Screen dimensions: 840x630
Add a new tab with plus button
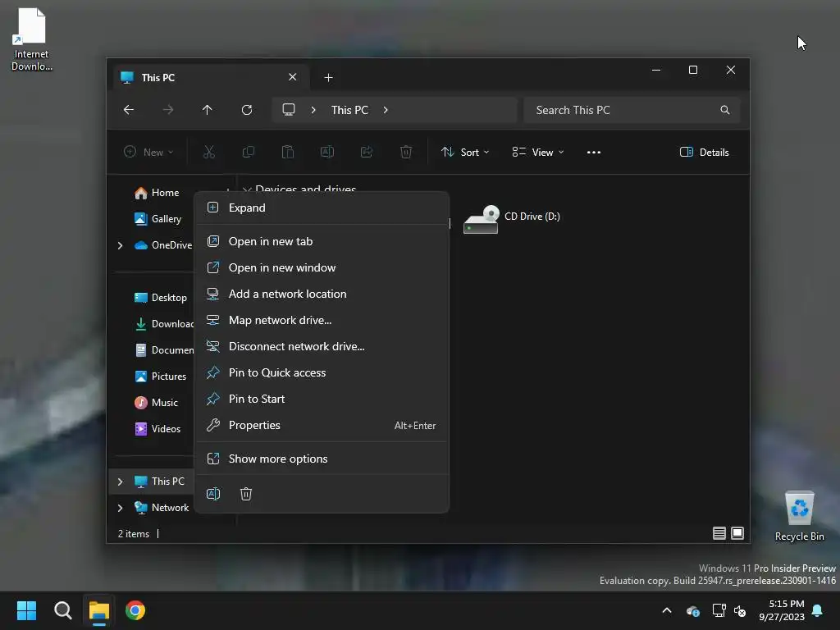(328, 78)
